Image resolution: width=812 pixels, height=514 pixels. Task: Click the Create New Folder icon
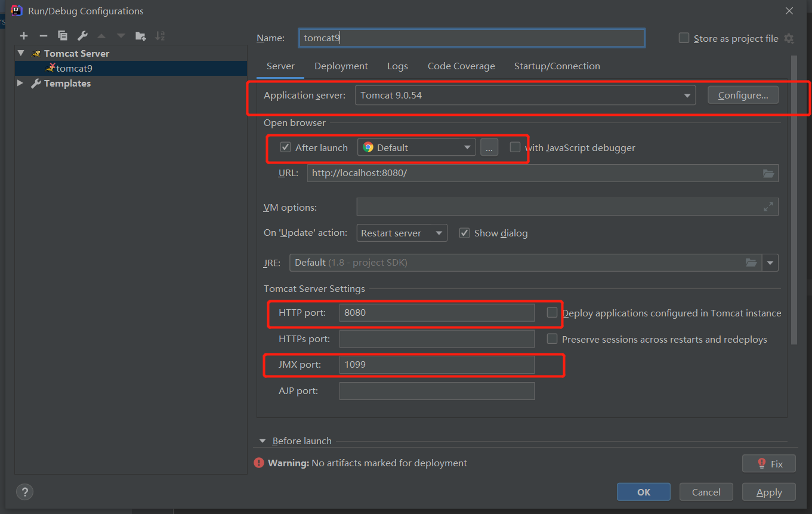140,36
